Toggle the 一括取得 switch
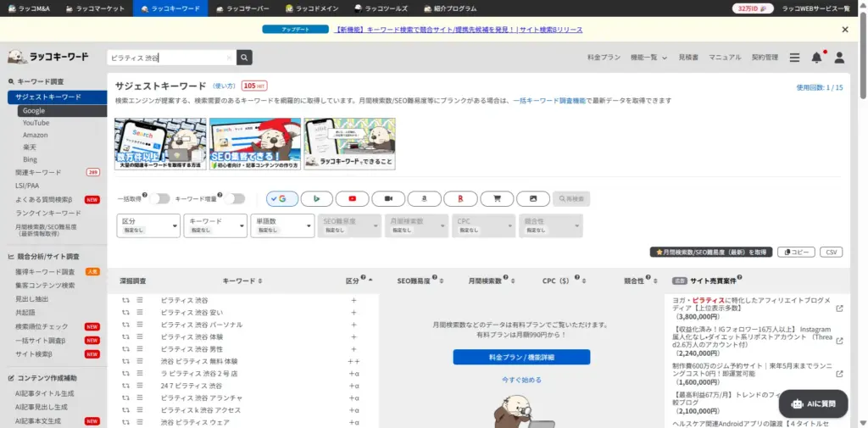Image resolution: width=868 pixels, height=428 pixels. [159, 198]
